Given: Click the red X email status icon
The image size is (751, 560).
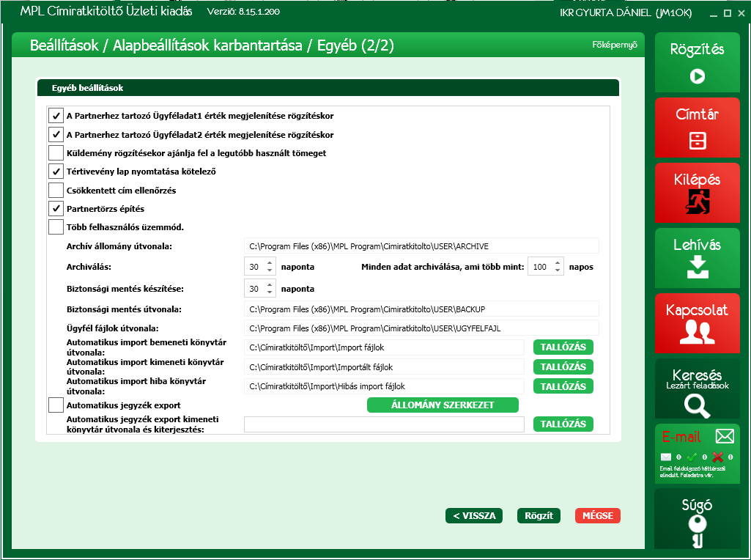Looking at the screenshot, I should tap(717, 457).
